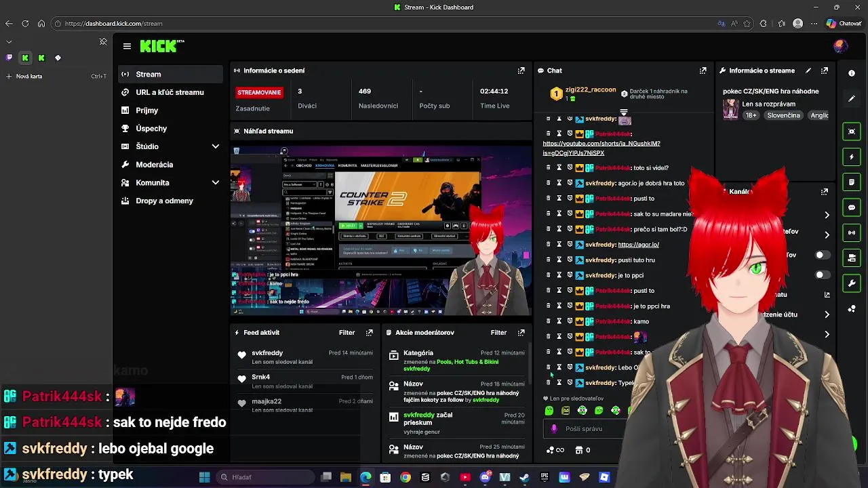868x488 pixels.
Task: Open Google Chrome from the taskbar
Action: [406, 477]
